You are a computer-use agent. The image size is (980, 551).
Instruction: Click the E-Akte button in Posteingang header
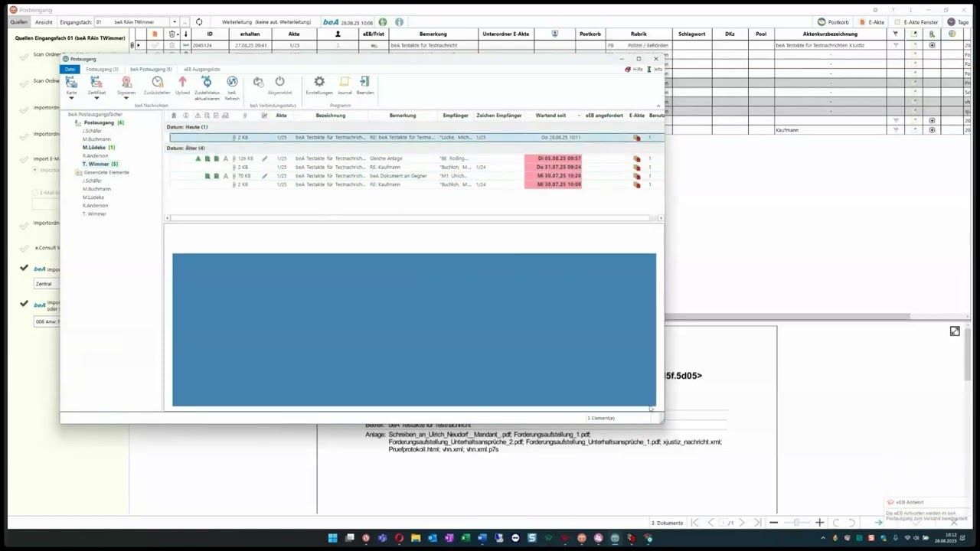(x=871, y=22)
